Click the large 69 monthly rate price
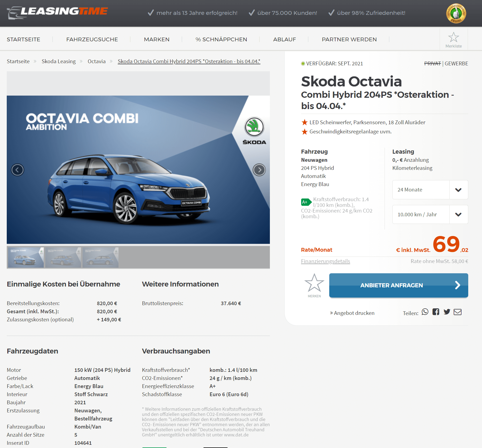482x448 pixels. coord(446,244)
